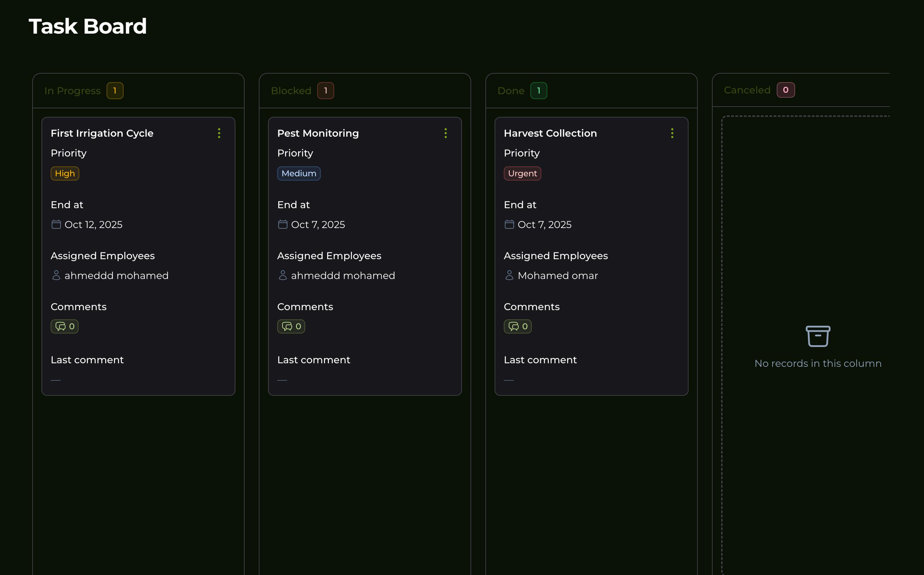Click the calendar icon beside Oct 12, 2025
Image resolution: width=924 pixels, height=575 pixels.
pos(56,224)
